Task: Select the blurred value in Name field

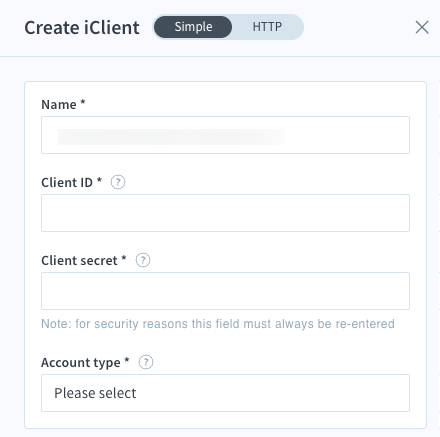Action: pyautogui.click(x=171, y=137)
